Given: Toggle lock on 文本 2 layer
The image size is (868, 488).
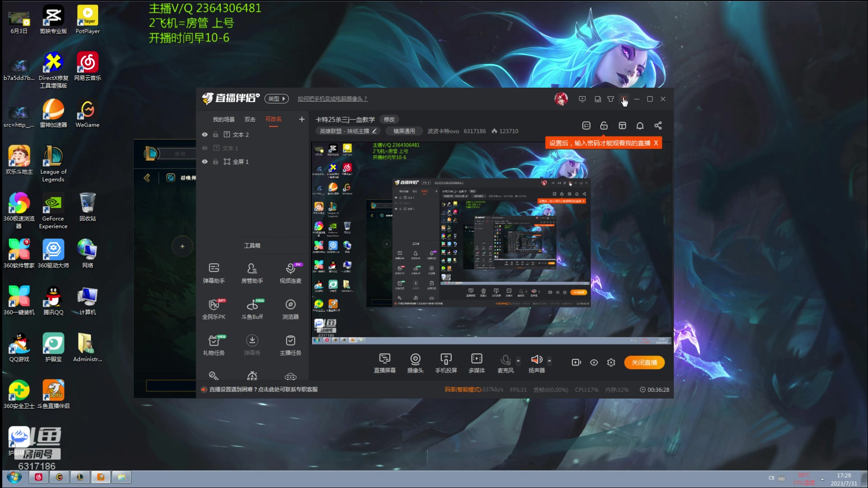Looking at the screenshot, I should [x=216, y=135].
